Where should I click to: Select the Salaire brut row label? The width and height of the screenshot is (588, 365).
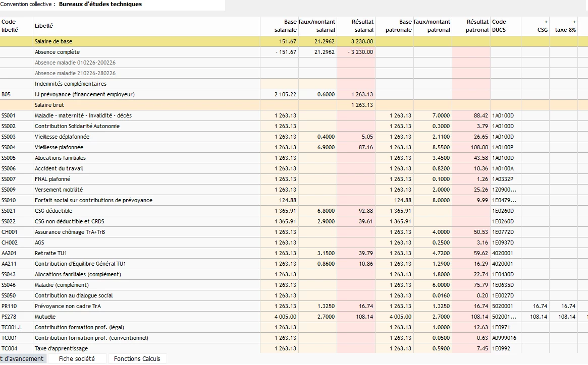click(x=49, y=105)
